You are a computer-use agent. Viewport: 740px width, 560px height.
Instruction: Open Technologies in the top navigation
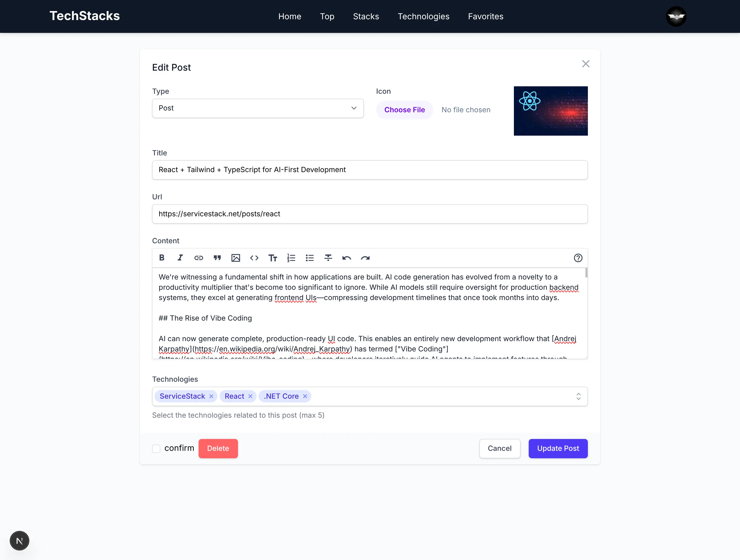[x=423, y=16]
